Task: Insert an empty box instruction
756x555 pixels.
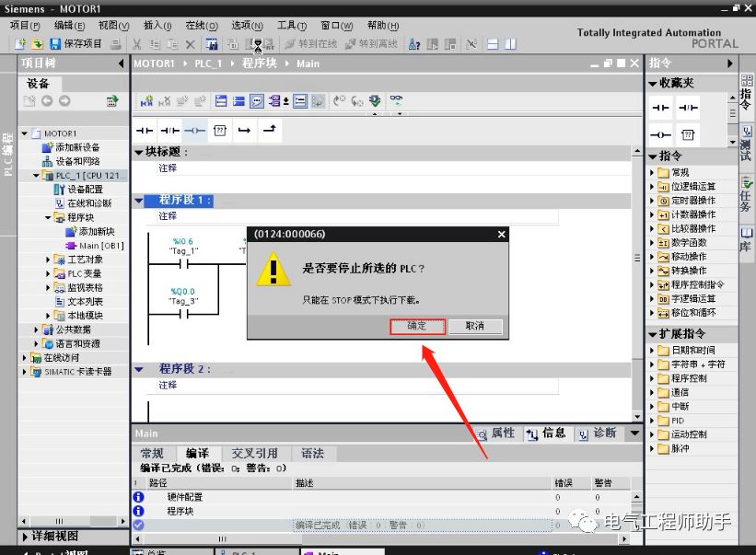Action: (221, 130)
